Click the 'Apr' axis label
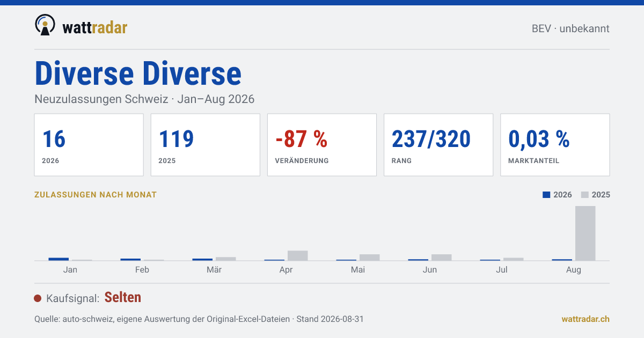The height and width of the screenshot is (338, 644). tap(286, 270)
